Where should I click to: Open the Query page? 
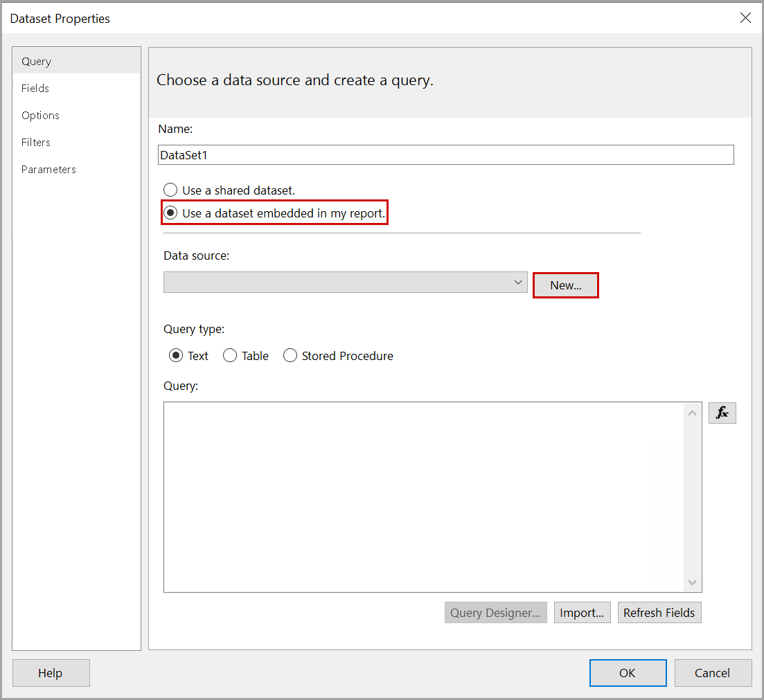37,62
